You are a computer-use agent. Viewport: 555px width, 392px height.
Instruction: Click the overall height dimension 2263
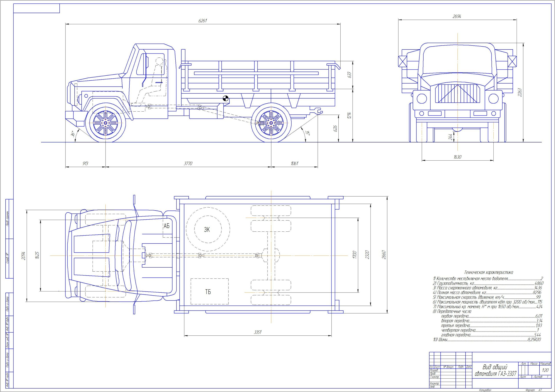pyautogui.click(x=520, y=92)
